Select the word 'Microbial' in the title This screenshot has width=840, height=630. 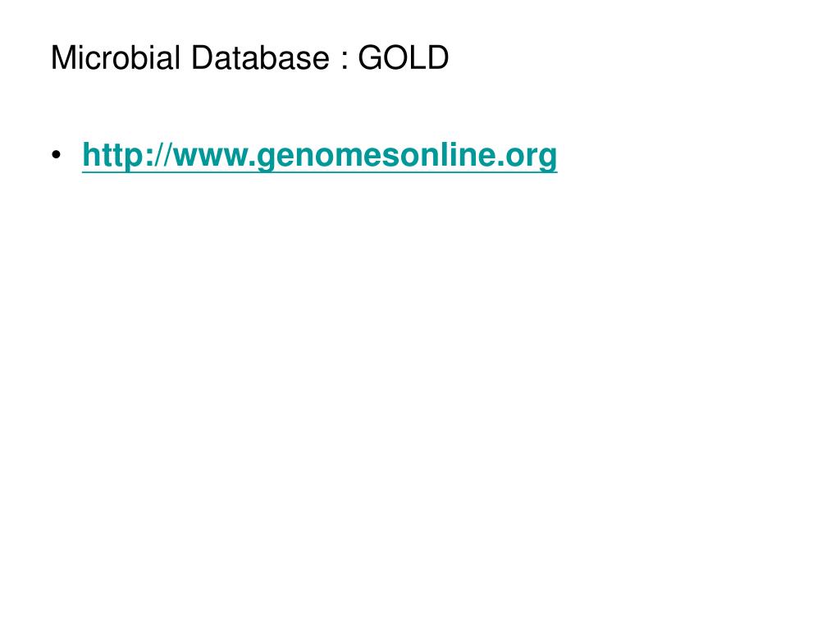click(x=115, y=57)
